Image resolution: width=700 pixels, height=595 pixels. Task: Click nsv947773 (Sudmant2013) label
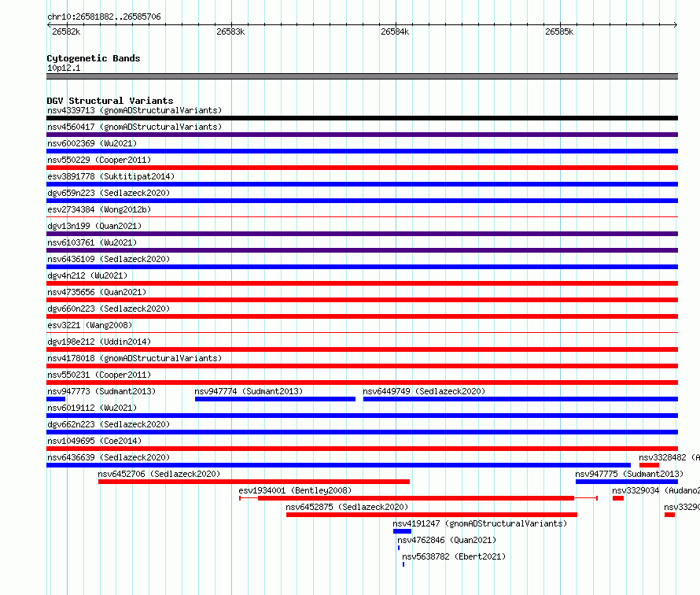pos(101,391)
